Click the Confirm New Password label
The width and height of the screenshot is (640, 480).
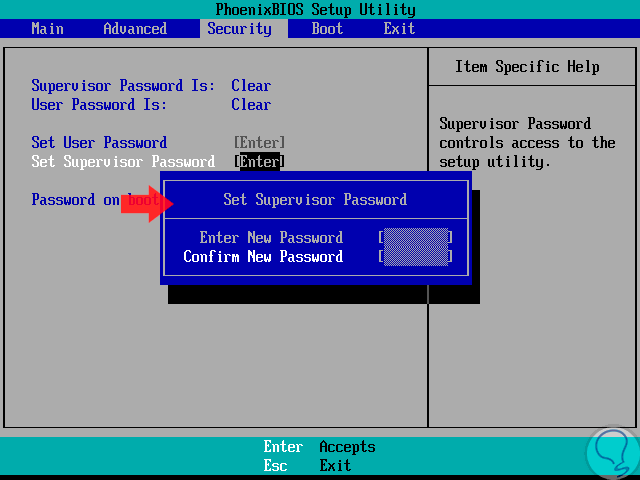pyautogui.click(x=263, y=256)
